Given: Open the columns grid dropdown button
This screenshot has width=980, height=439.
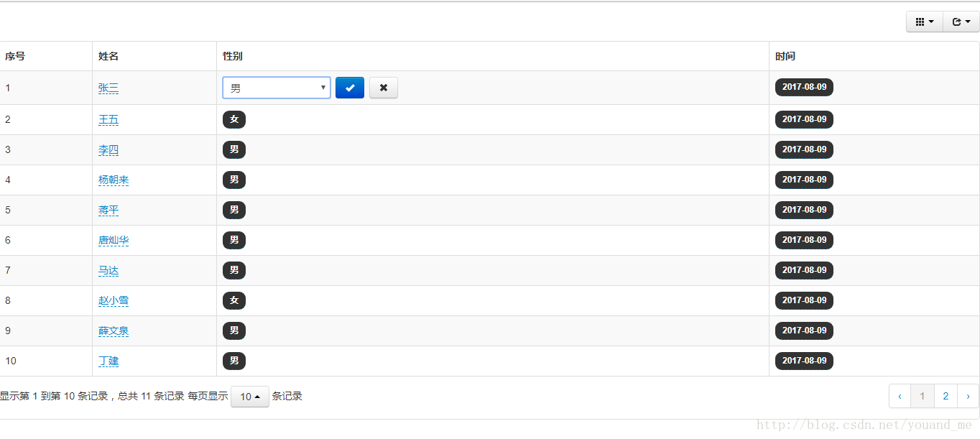Looking at the screenshot, I should (x=925, y=22).
